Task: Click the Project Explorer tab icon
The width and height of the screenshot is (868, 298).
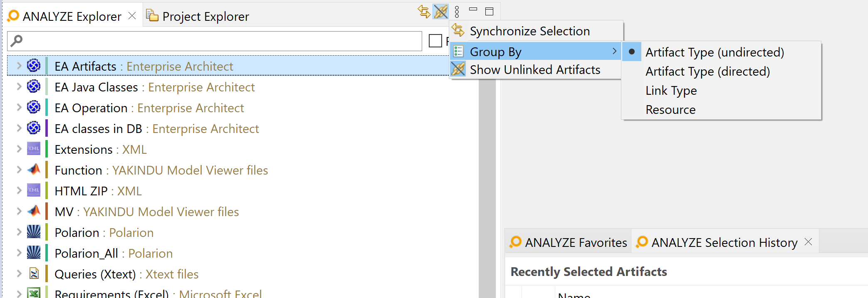Action: [x=152, y=15]
